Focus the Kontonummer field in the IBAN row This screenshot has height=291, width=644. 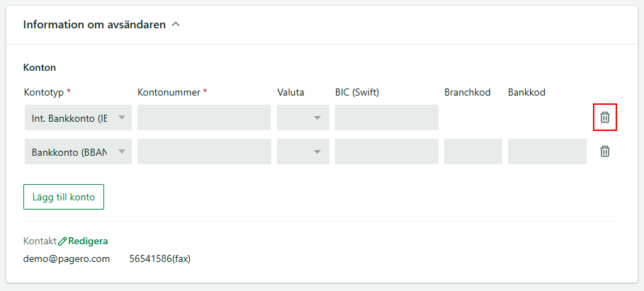click(204, 118)
